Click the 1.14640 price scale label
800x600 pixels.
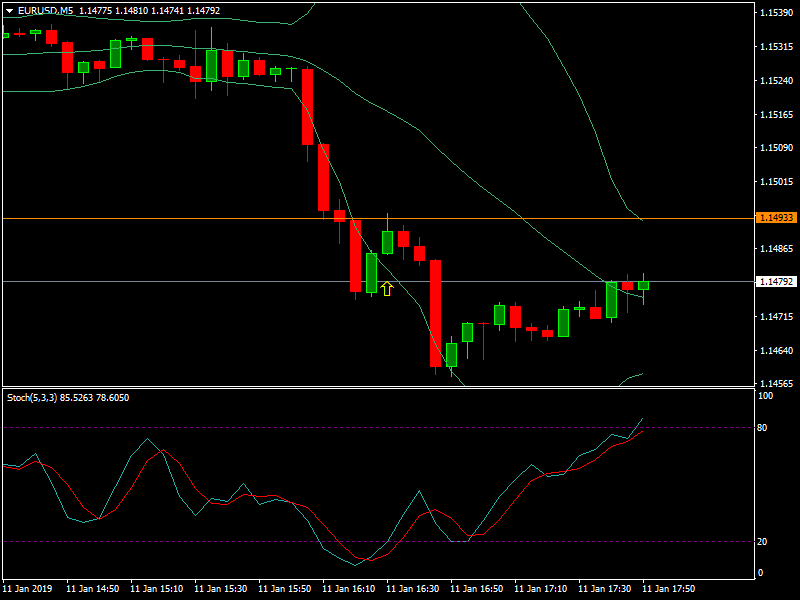(776, 351)
